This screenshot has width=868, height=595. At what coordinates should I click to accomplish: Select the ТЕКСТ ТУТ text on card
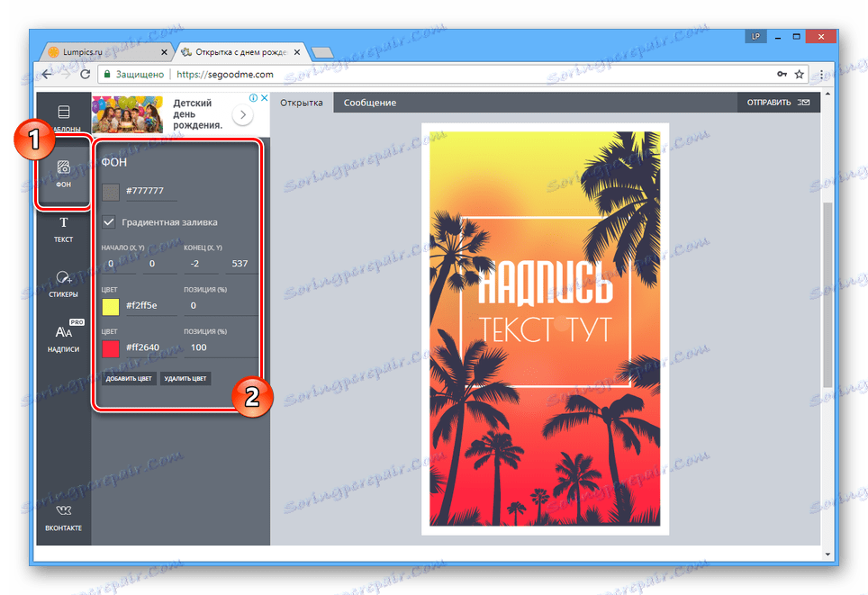546,329
